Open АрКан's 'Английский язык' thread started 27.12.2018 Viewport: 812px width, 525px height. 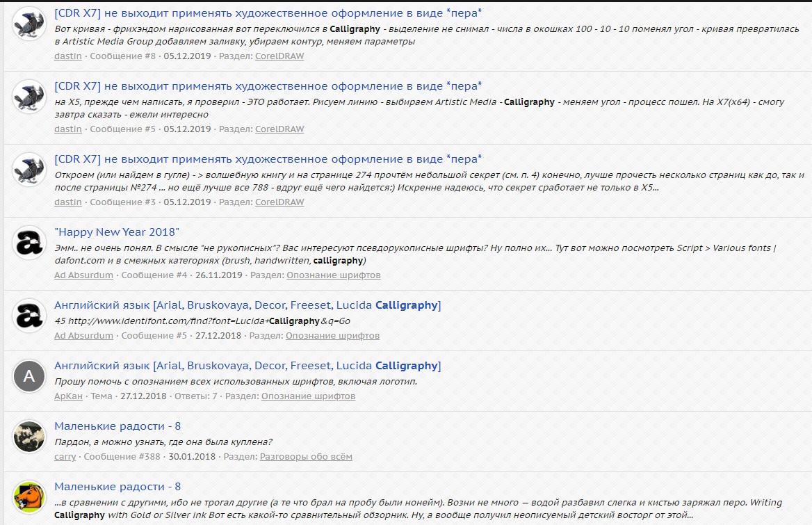[247, 366]
